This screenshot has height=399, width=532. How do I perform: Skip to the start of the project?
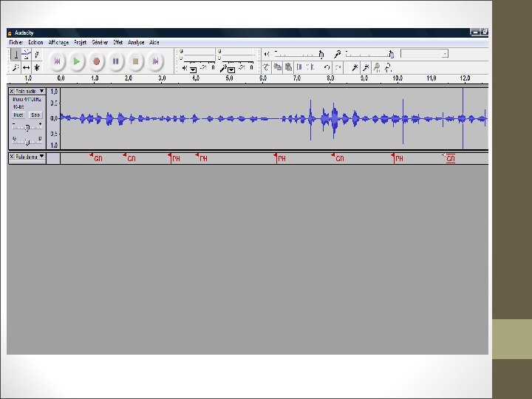pyautogui.click(x=57, y=61)
